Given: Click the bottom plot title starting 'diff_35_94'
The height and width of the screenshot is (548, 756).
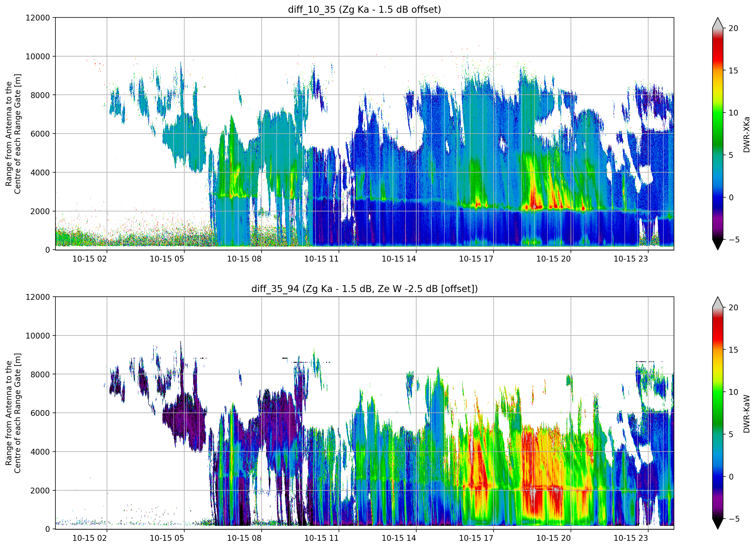Looking at the screenshot, I should (364, 289).
